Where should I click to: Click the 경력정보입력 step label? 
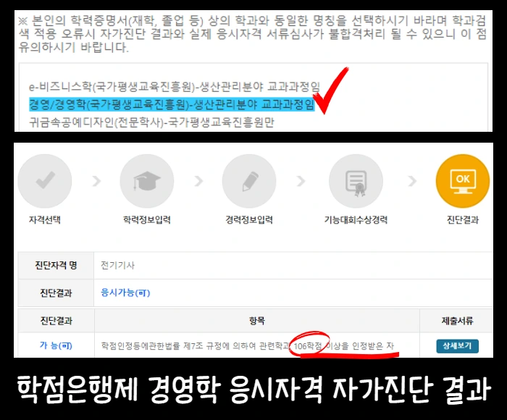coord(249,220)
